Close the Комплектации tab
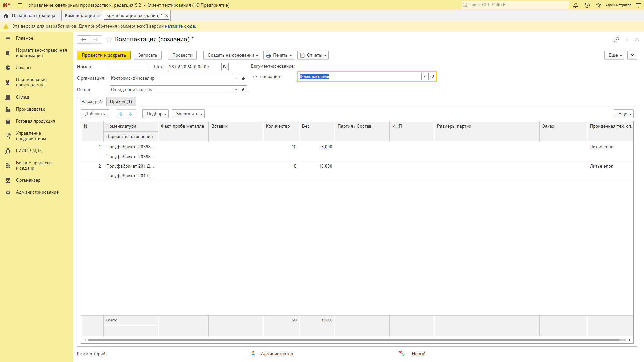The height and width of the screenshot is (362, 644). point(99,16)
